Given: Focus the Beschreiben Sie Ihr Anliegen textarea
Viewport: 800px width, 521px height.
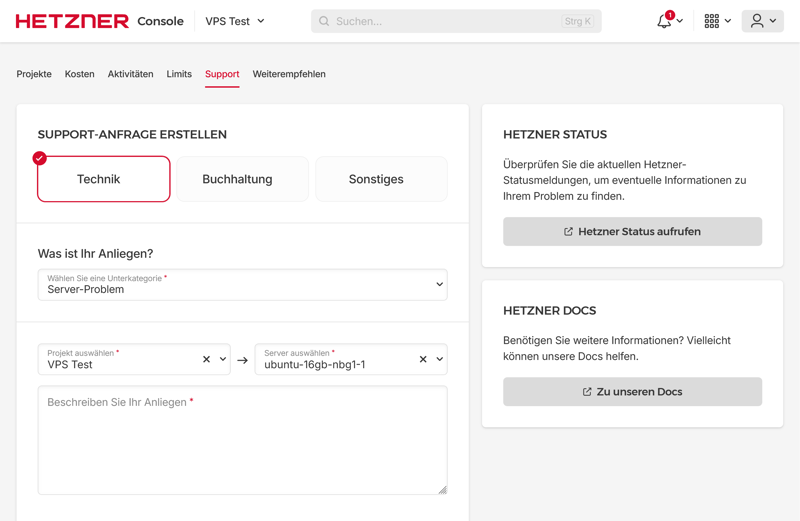Looking at the screenshot, I should coord(242,445).
